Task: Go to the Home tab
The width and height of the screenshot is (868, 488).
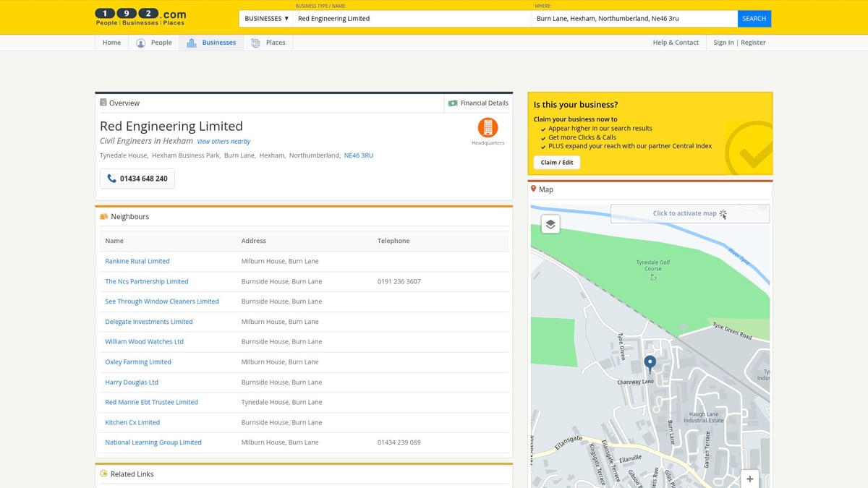Action: (x=111, y=43)
